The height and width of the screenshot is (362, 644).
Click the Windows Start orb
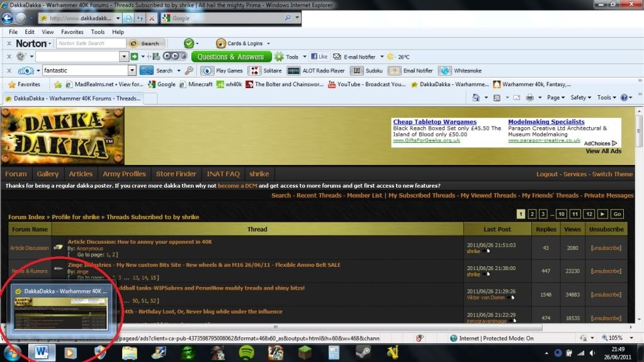(11, 353)
